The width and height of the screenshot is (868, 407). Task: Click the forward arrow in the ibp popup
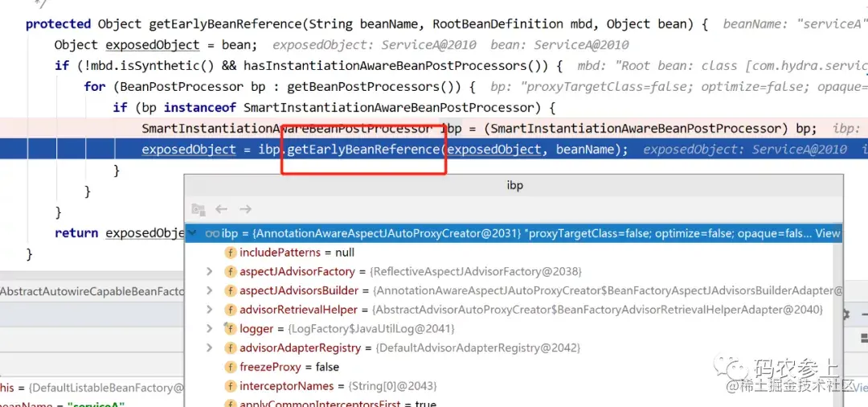(245, 209)
